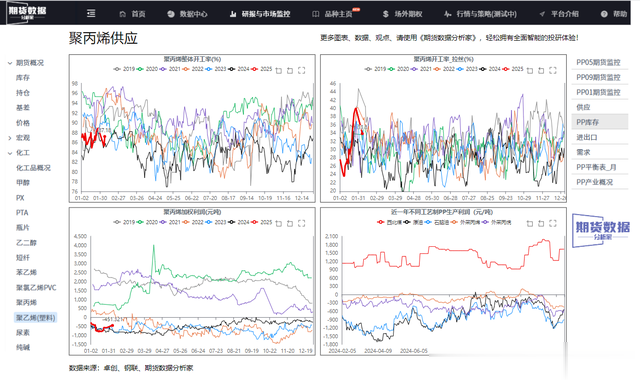Toggle 2021 series in 聚丙烯整体开工率 legend
This screenshot has width=640, height=385.
(170, 69)
